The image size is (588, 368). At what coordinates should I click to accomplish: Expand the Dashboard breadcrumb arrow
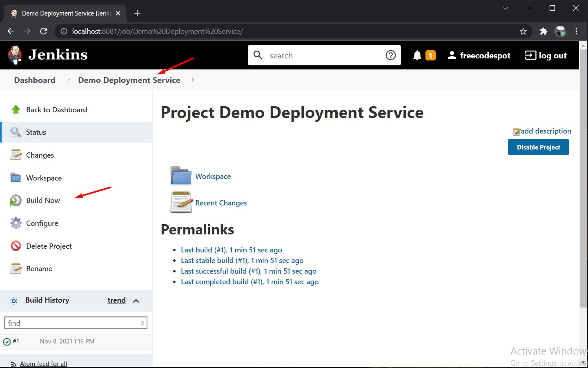68,80
